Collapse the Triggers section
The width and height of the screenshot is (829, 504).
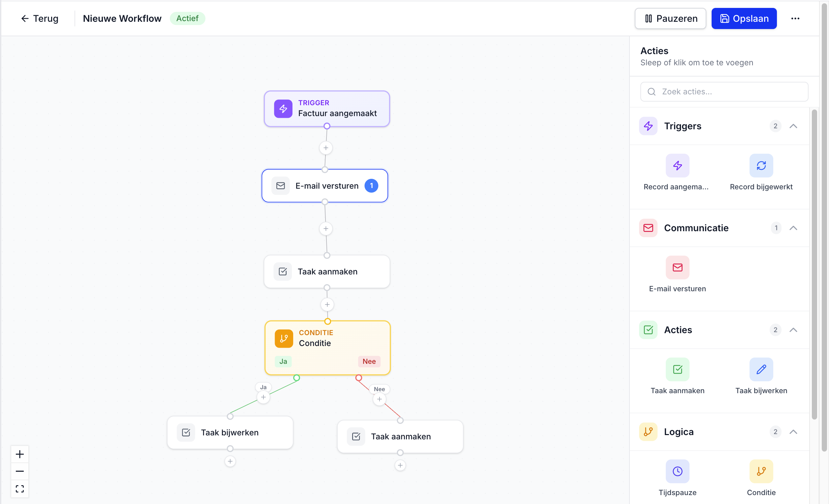click(793, 126)
